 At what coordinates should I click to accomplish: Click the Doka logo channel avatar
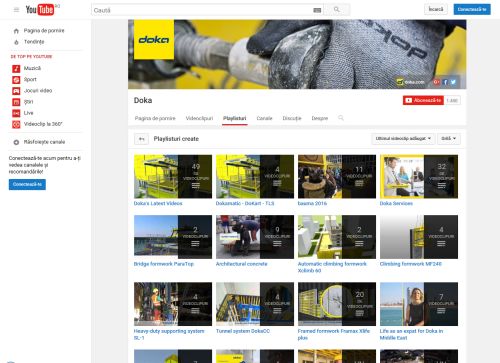(154, 39)
